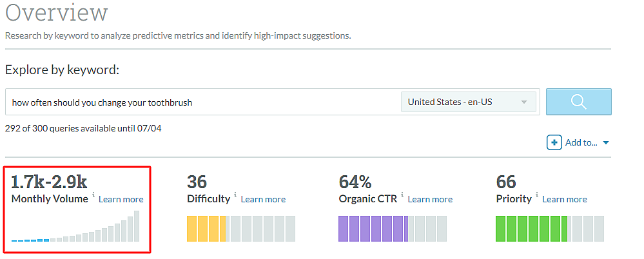
Task: Expand the Add to dropdown arrow
Action: [x=606, y=143]
